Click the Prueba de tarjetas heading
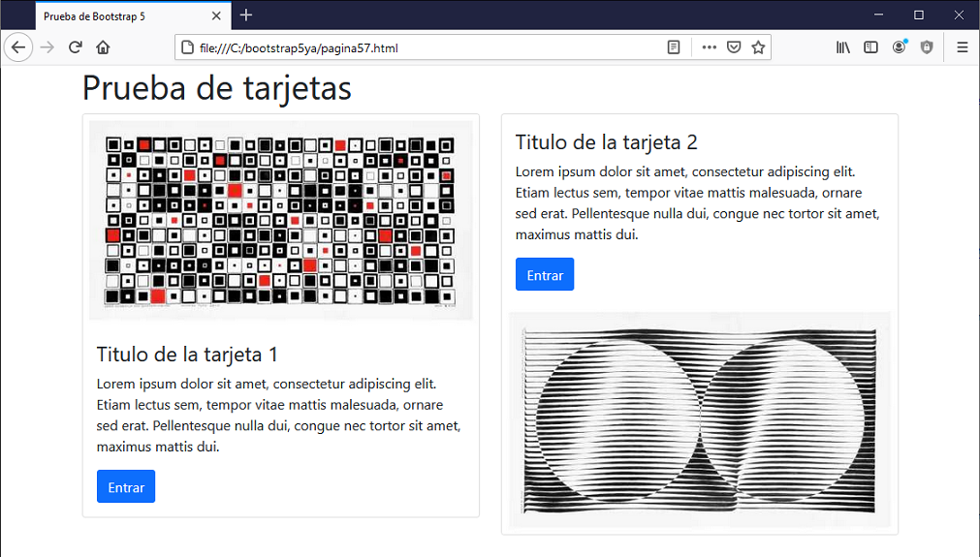This screenshot has width=980, height=557. coord(217,87)
